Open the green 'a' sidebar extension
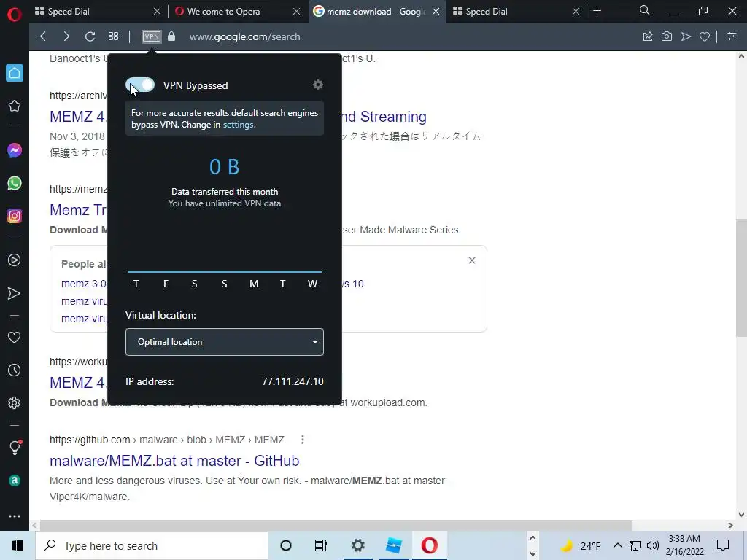The height and width of the screenshot is (560, 747). 15,481
